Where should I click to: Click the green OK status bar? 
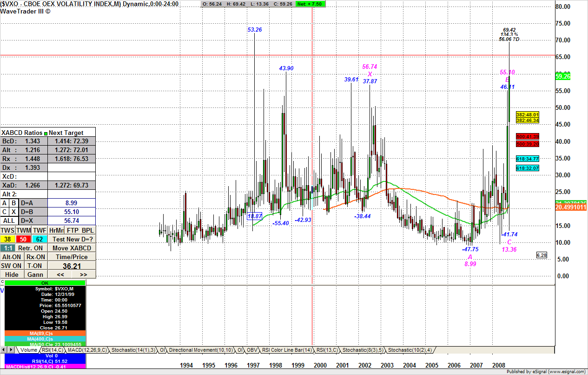click(45, 282)
